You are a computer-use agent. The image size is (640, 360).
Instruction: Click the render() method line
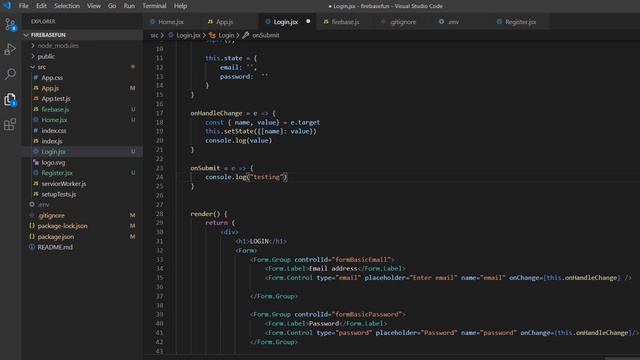click(x=209, y=214)
